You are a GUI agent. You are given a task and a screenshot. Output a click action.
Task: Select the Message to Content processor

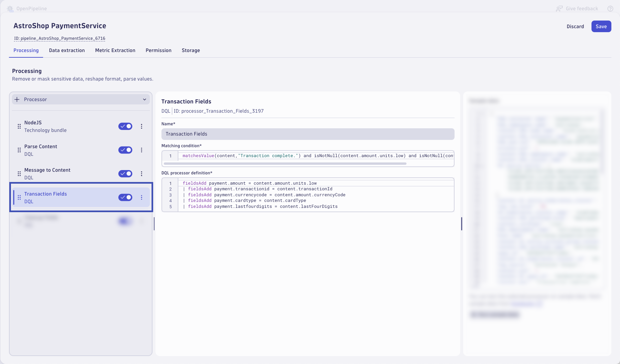click(81, 174)
